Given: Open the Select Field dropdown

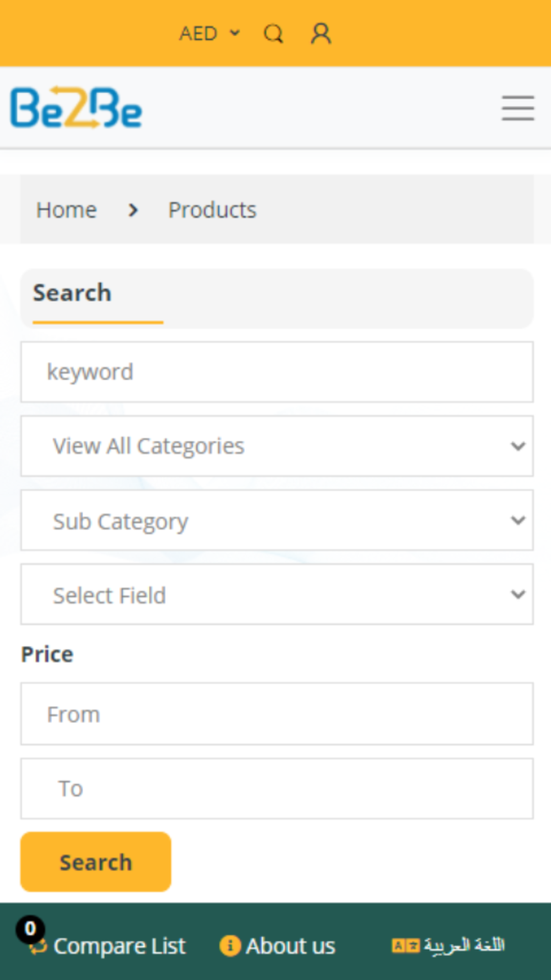Looking at the screenshot, I should click(277, 594).
